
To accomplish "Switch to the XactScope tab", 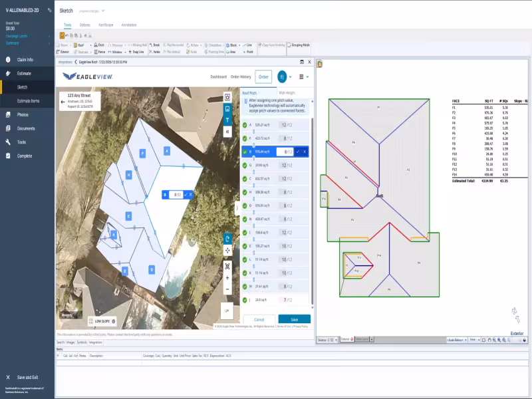I will pos(106,25).
